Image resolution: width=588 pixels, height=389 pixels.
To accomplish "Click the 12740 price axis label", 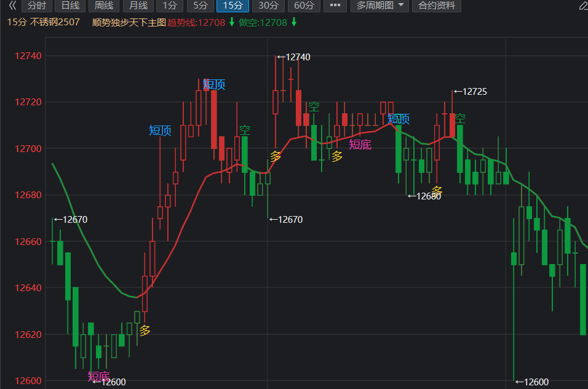I will [28, 56].
